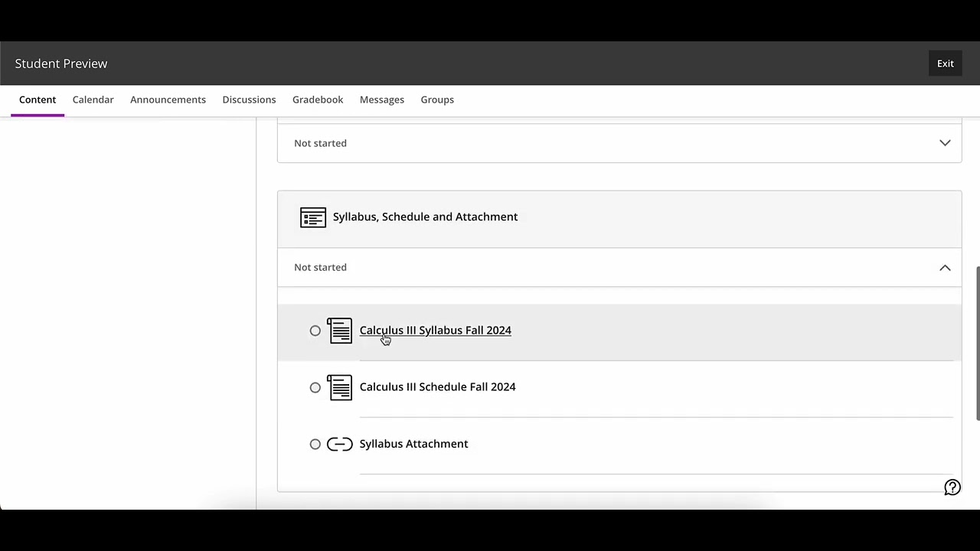Click the Calculus III Syllabus document icon
Screen dimensions: 980x551
[x=339, y=331]
